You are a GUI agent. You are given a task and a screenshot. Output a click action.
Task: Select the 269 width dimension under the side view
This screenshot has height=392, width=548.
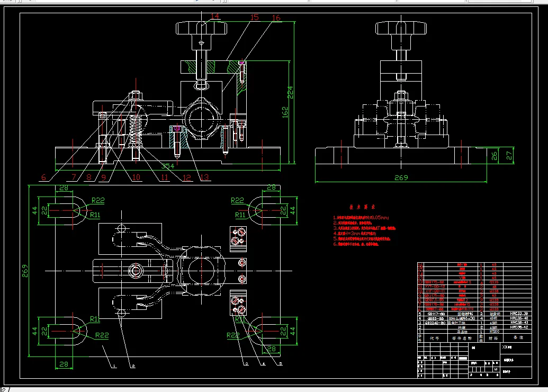point(401,177)
